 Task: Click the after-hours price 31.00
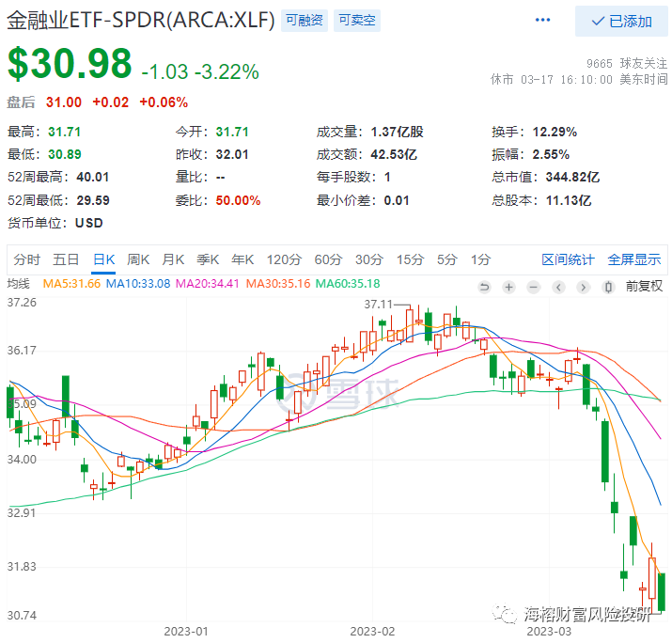tap(64, 102)
